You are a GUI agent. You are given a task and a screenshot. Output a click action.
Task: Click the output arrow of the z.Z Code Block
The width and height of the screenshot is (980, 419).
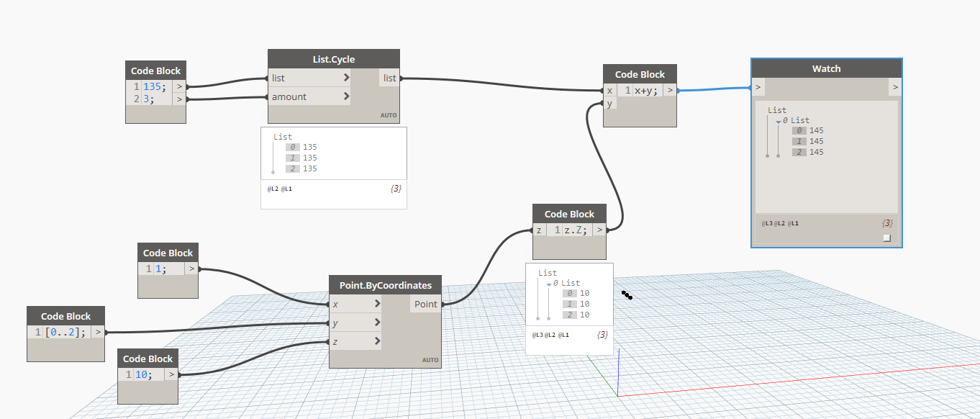599,230
